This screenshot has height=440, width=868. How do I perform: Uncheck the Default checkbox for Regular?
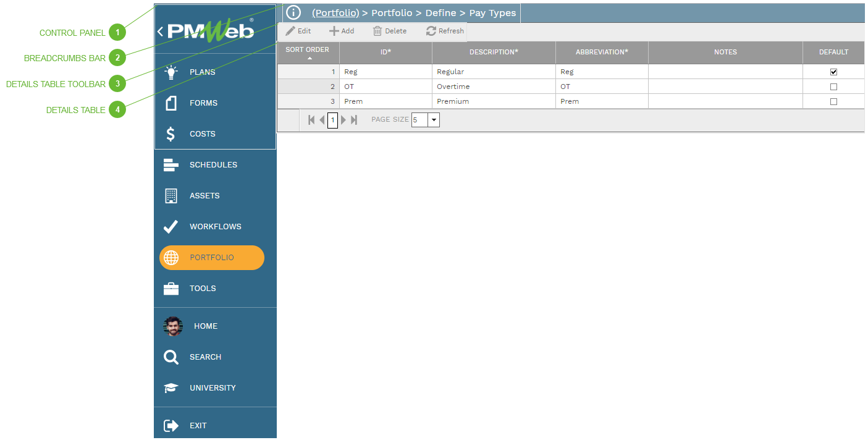click(x=833, y=72)
